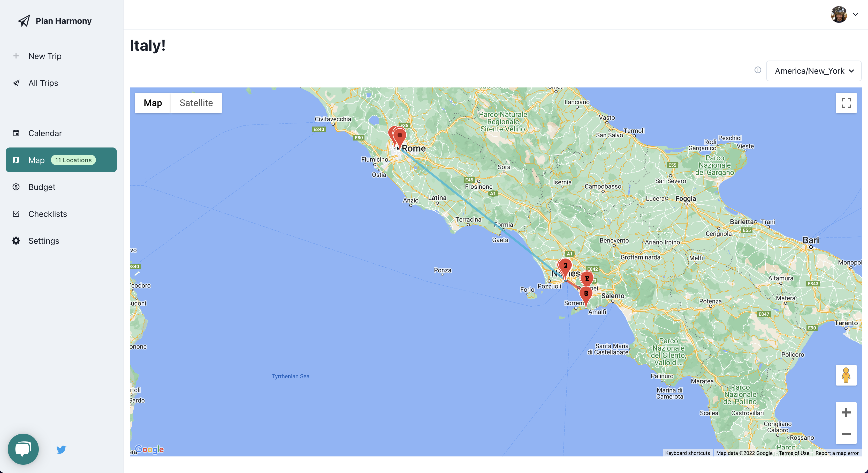Expand the account menu chevron
Screen dimensions: 868x473
(856, 14)
